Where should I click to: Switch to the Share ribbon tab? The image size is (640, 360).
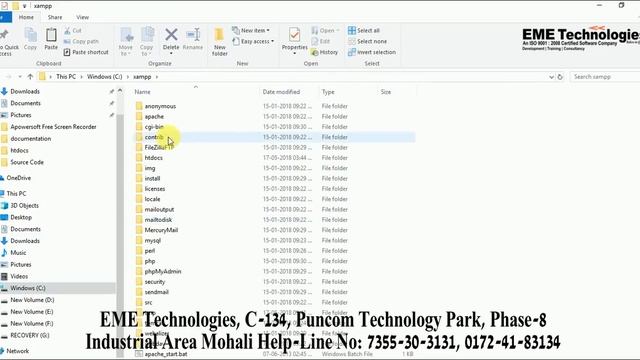[55, 17]
